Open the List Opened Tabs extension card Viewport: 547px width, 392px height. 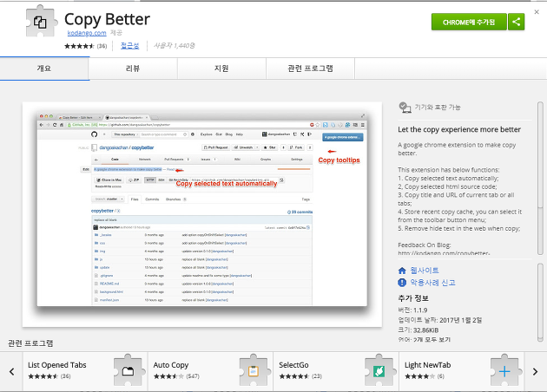[x=85, y=371]
